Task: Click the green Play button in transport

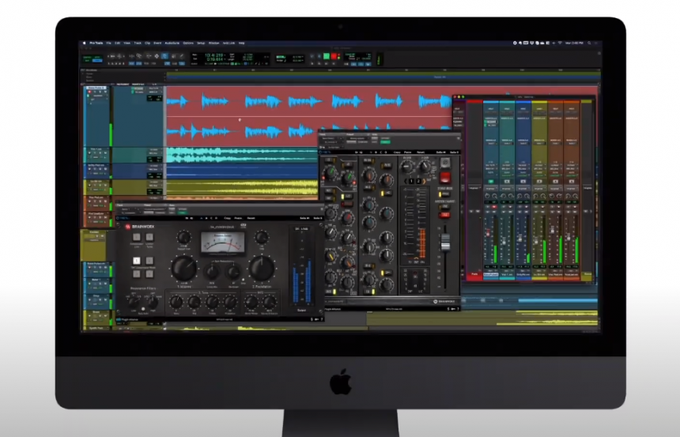Action: click(327, 56)
